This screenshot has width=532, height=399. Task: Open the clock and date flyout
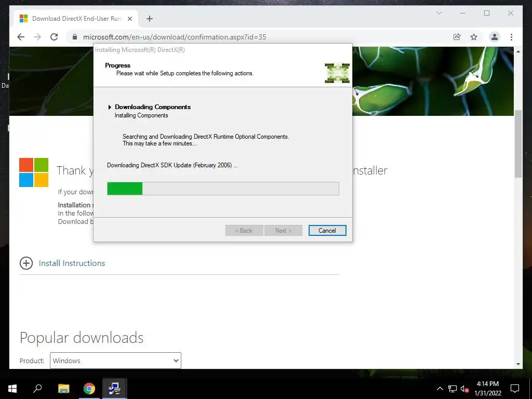click(487, 389)
